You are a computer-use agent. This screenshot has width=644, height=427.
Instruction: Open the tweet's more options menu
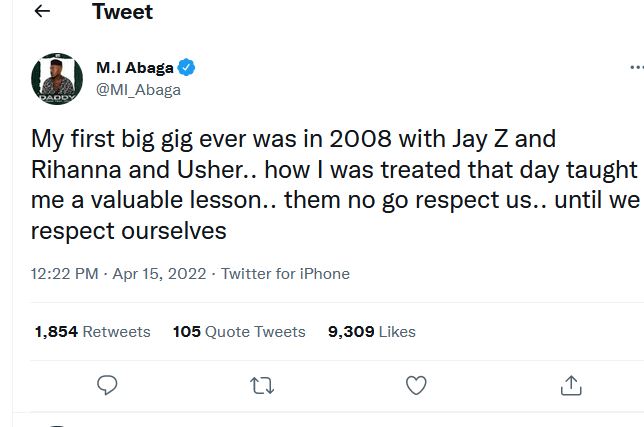636,68
